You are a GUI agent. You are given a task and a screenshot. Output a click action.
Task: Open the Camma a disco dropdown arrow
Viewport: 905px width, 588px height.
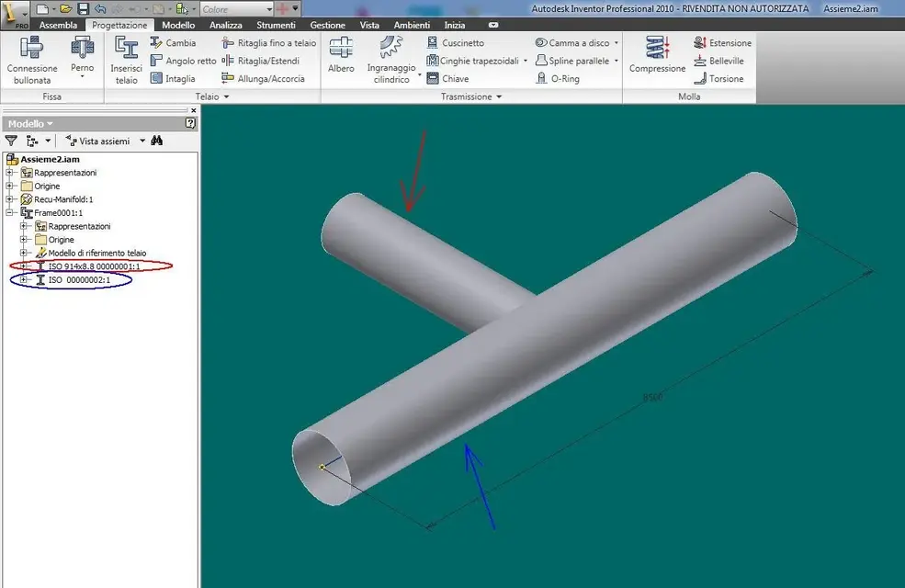(617, 42)
